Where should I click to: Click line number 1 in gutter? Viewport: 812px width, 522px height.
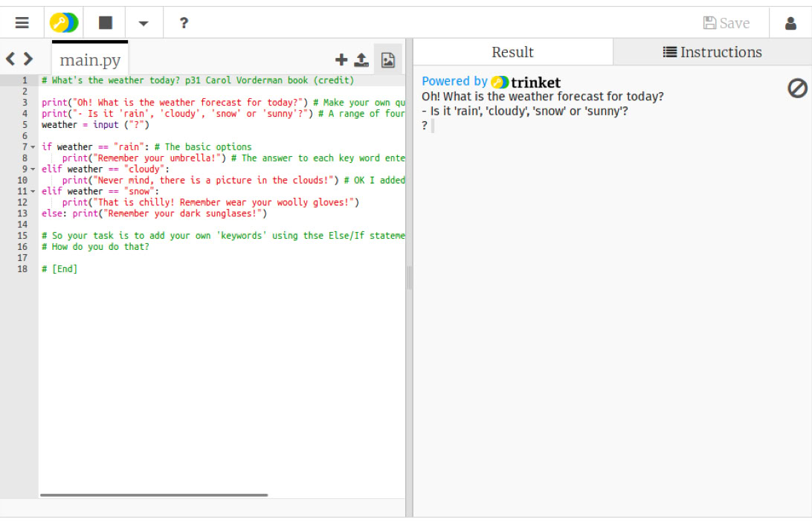pos(25,80)
